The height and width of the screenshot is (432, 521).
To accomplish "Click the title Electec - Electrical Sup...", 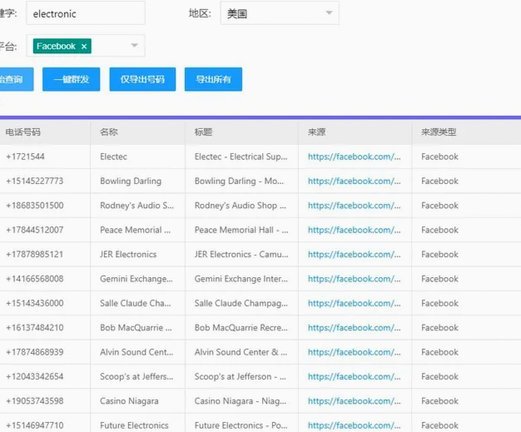I will [x=241, y=157].
